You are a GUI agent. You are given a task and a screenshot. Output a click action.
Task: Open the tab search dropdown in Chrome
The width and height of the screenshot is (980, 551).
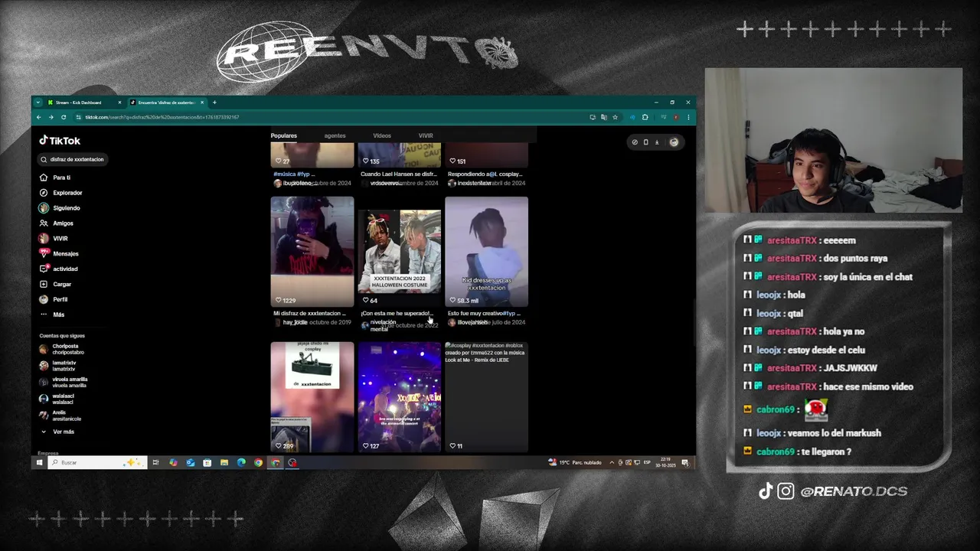tap(38, 103)
